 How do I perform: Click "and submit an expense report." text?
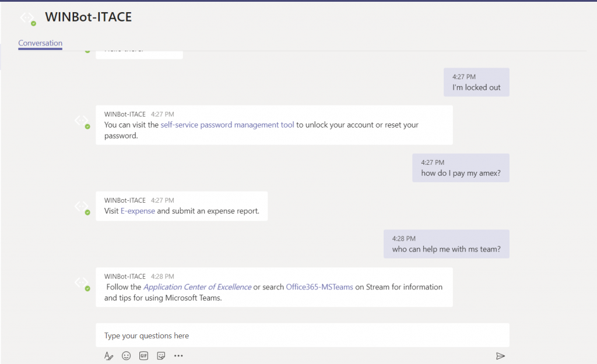pyautogui.click(x=208, y=211)
